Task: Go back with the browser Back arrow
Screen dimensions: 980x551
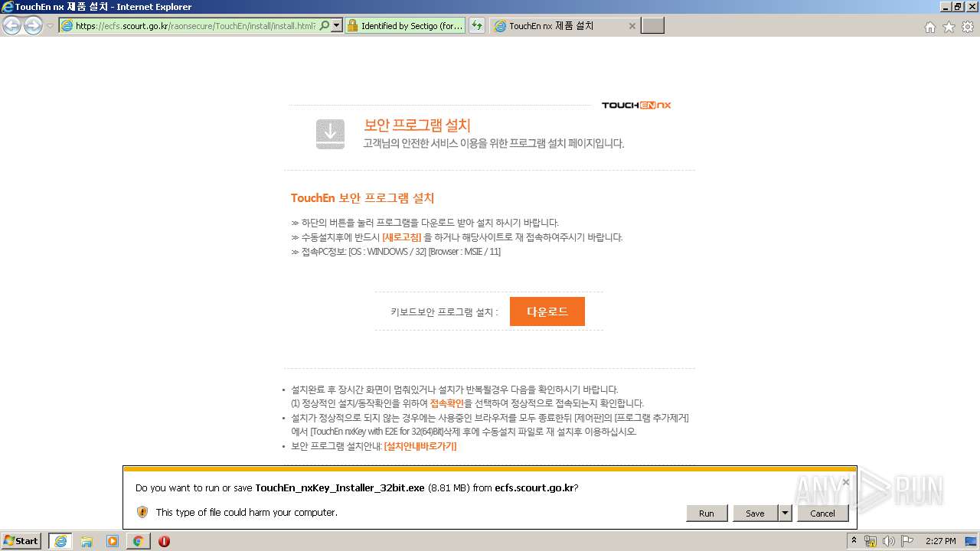Action: point(12,26)
